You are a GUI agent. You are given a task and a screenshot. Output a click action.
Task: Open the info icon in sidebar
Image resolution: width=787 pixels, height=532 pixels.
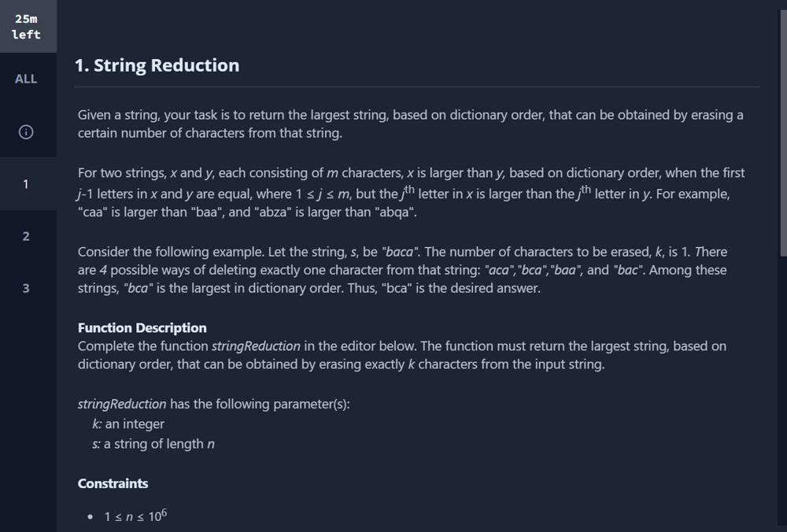click(26, 132)
